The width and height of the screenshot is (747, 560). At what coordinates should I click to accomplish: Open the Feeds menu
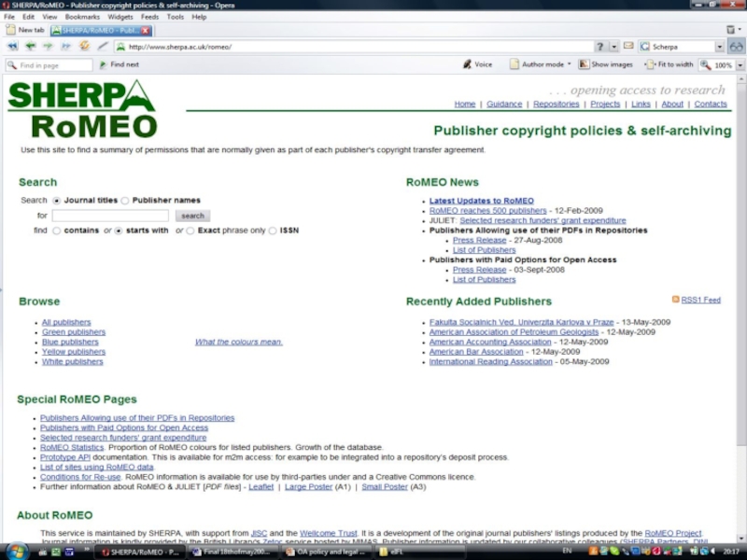pyautogui.click(x=149, y=17)
